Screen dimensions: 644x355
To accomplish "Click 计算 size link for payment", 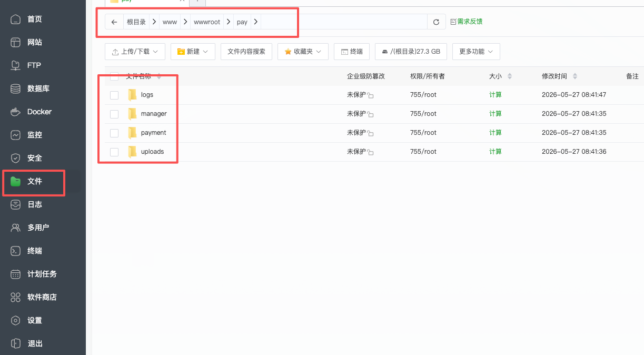I will pos(496,133).
